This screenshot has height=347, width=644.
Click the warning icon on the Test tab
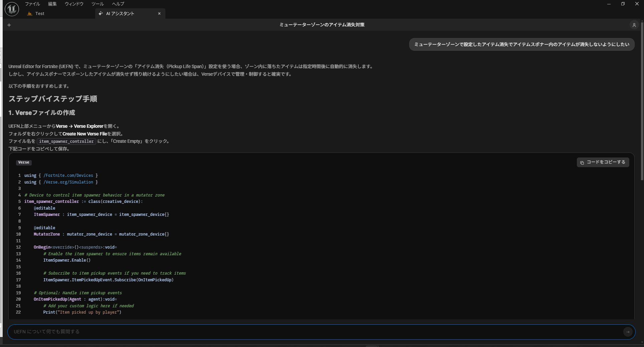[29, 13]
